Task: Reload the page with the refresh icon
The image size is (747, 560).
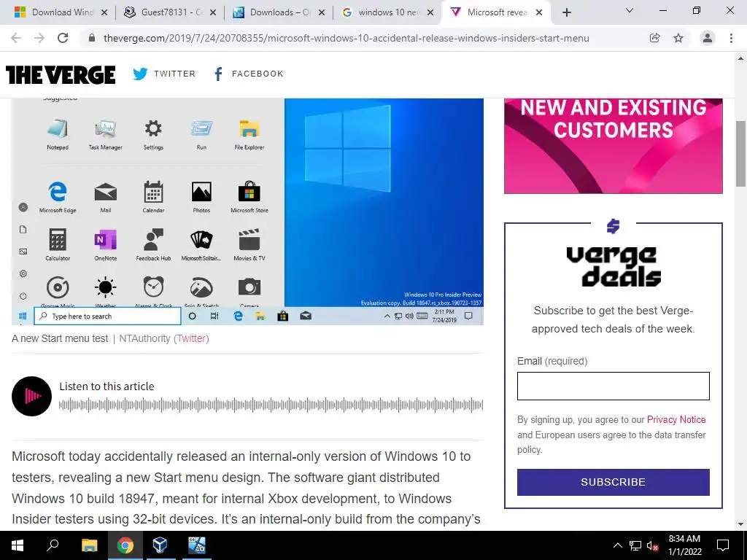Action: (x=63, y=38)
